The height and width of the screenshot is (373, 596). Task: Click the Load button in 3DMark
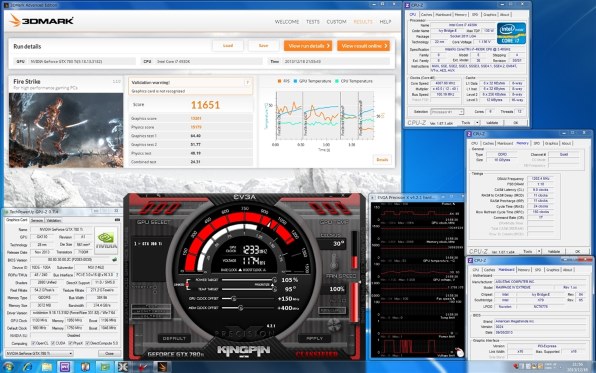tap(228, 46)
